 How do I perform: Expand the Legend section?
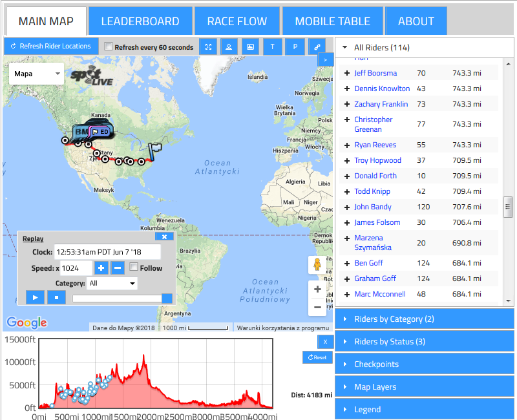[x=425, y=409]
